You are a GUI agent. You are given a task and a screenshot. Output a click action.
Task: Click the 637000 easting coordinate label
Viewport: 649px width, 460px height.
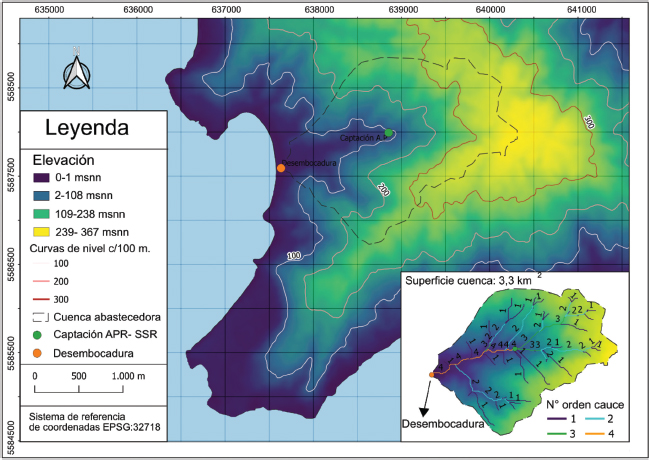pos(226,10)
